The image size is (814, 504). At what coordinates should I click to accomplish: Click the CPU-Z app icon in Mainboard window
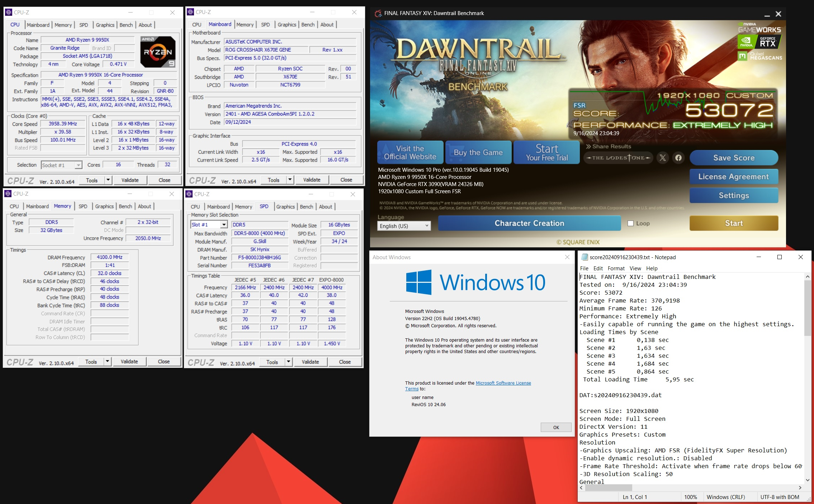tap(190, 12)
